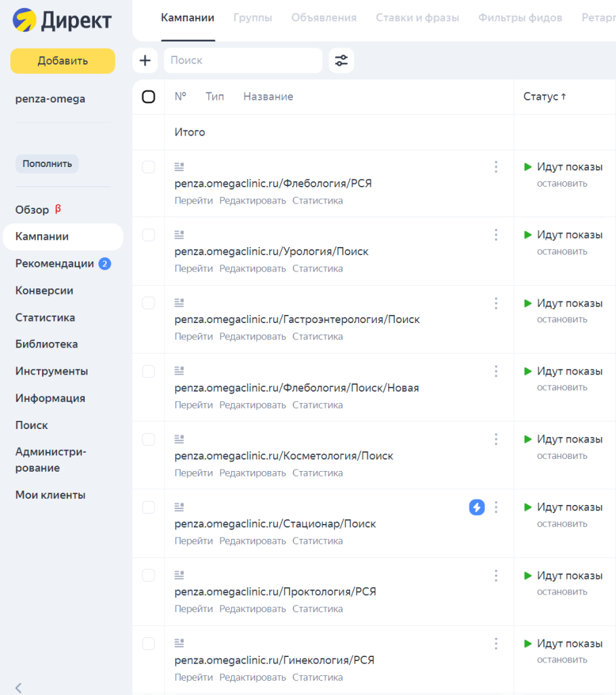Tick the checkbox for Флебология/Поиск/Новая campaign
The width and height of the screenshot is (616, 695).
149,371
